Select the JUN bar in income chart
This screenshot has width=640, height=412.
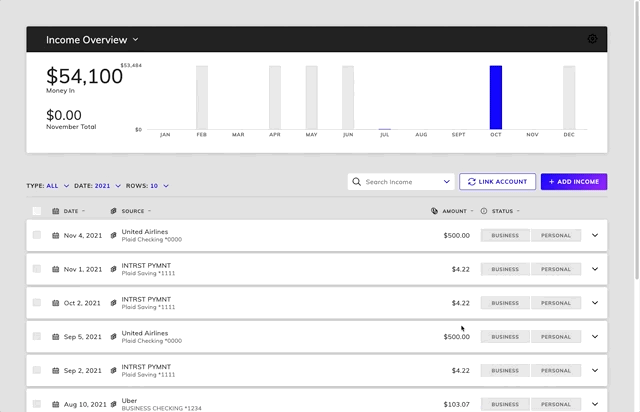coord(348,97)
